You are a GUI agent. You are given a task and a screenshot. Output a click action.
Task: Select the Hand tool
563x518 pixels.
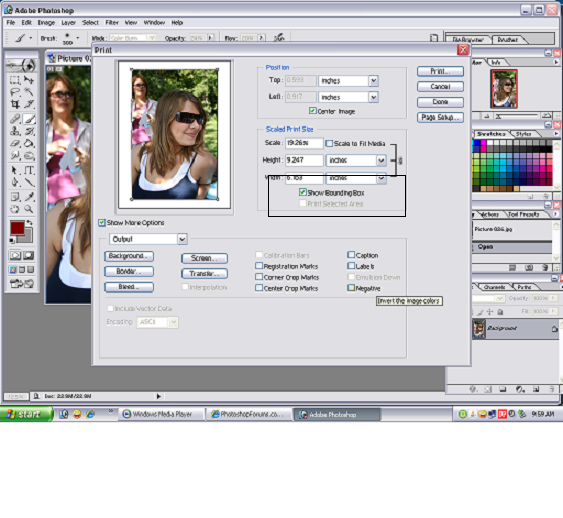[15, 209]
